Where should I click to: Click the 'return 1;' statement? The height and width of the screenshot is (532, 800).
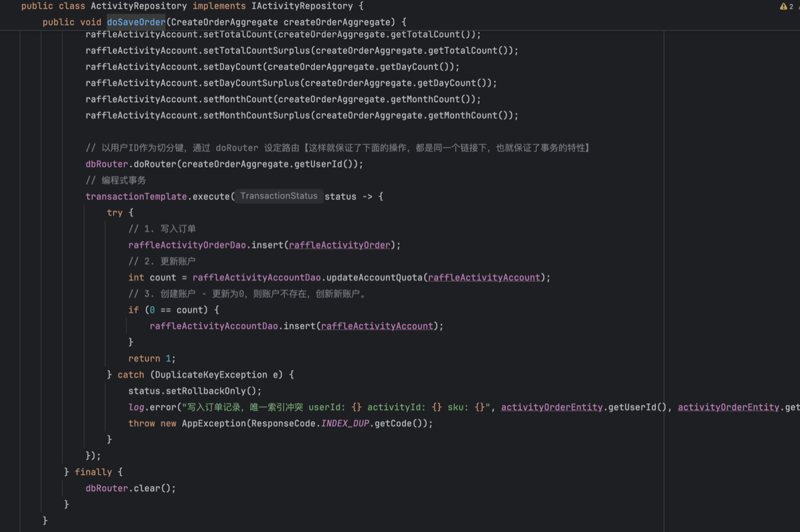point(152,359)
